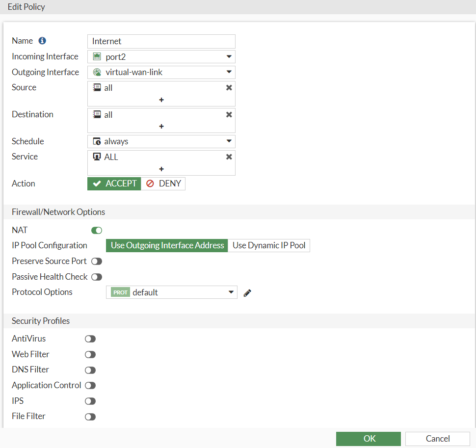476x448 pixels.
Task: Add a new Destination address entry
Action: point(161,127)
